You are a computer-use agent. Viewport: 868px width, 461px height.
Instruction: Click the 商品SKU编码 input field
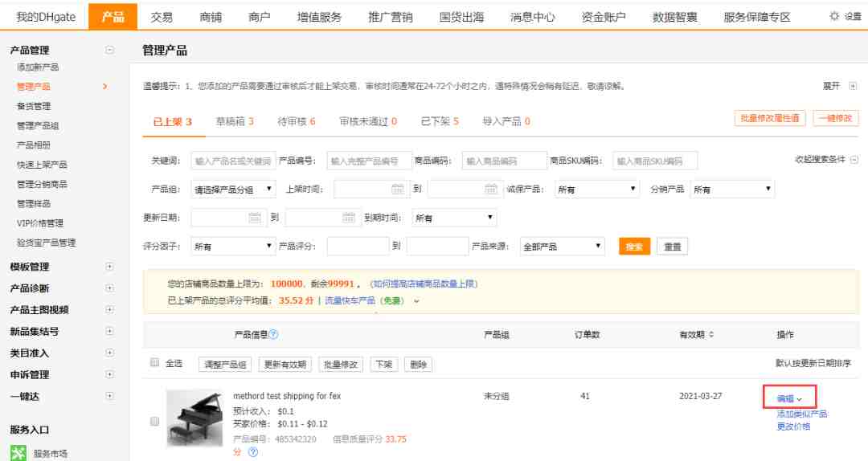pyautogui.click(x=655, y=161)
